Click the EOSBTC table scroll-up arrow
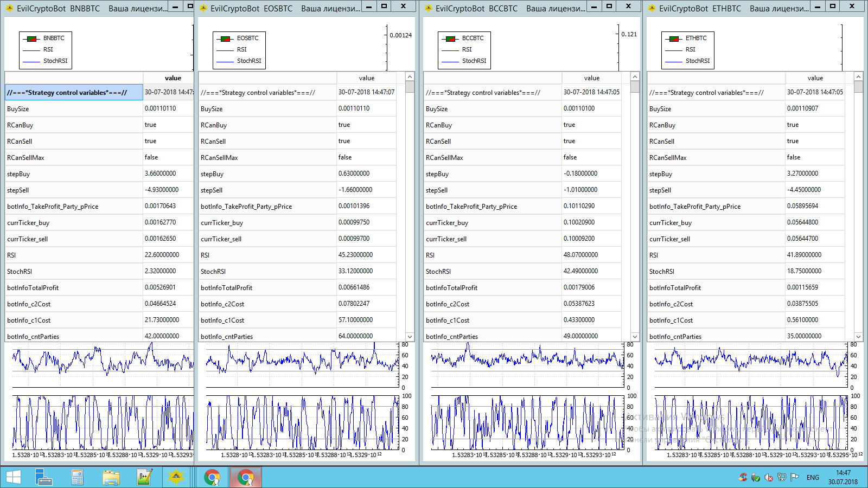This screenshot has height=488, width=868. click(x=410, y=77)
